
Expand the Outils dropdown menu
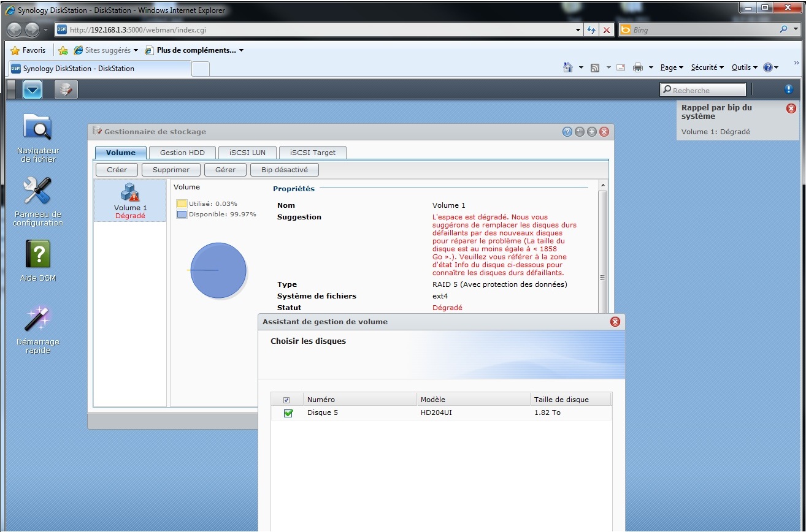[745, 67]
